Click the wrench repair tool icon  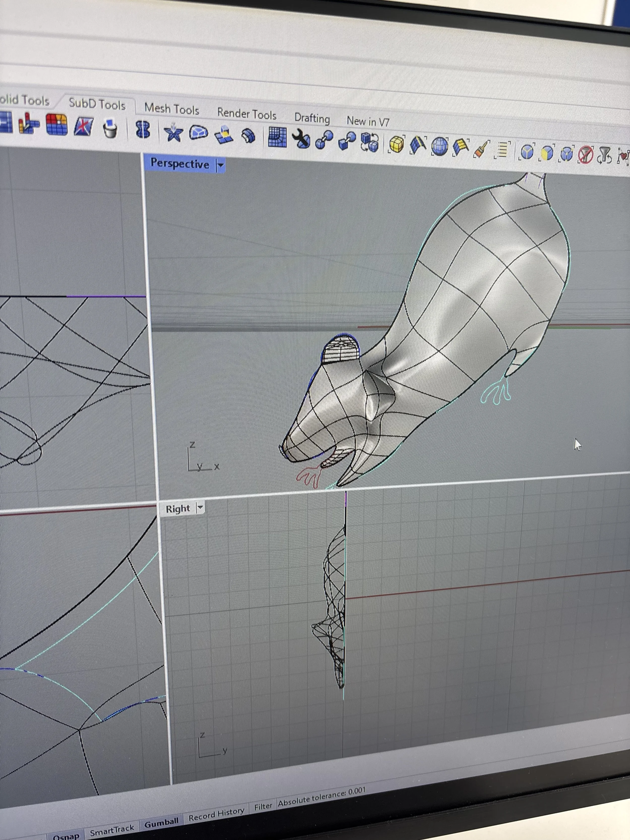pyautogui.click(x=302, y=139)
